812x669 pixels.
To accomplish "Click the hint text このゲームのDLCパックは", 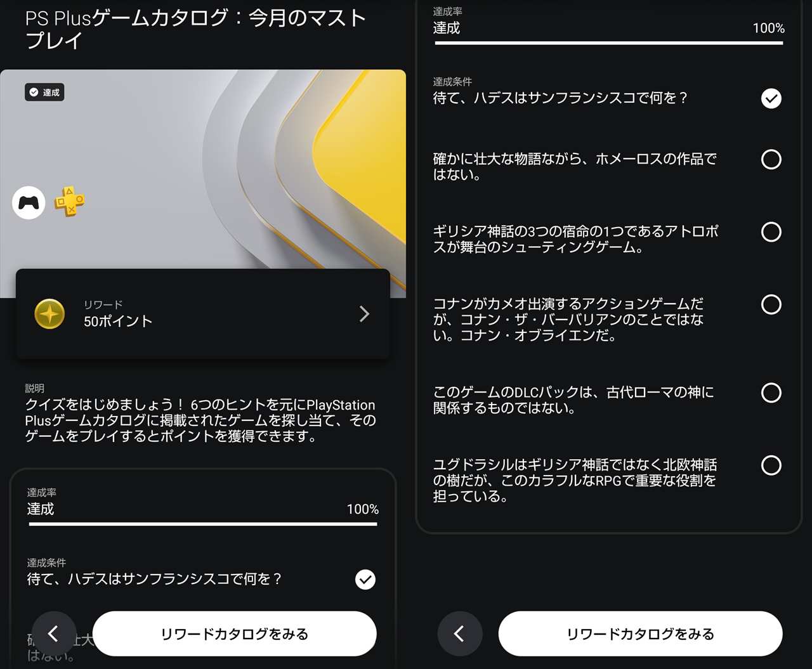I will click(x=573, y=400).
